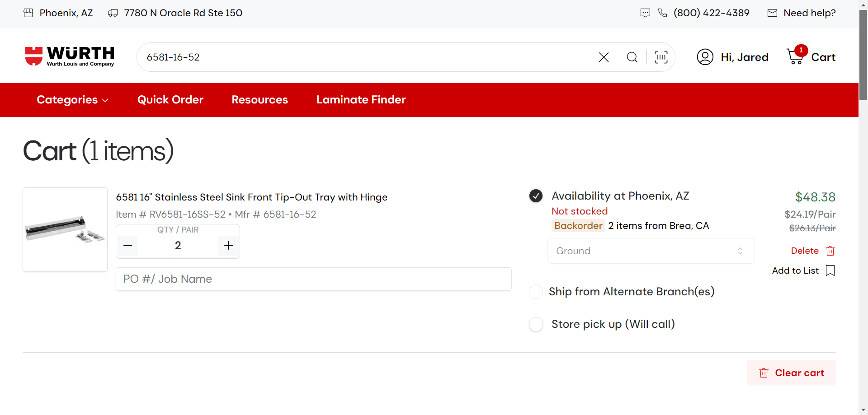Image resolution: width=868 pixels, height=415 pixels.
Task: Click the (800) 422-4389 phone number
Action: click(711, 13)
